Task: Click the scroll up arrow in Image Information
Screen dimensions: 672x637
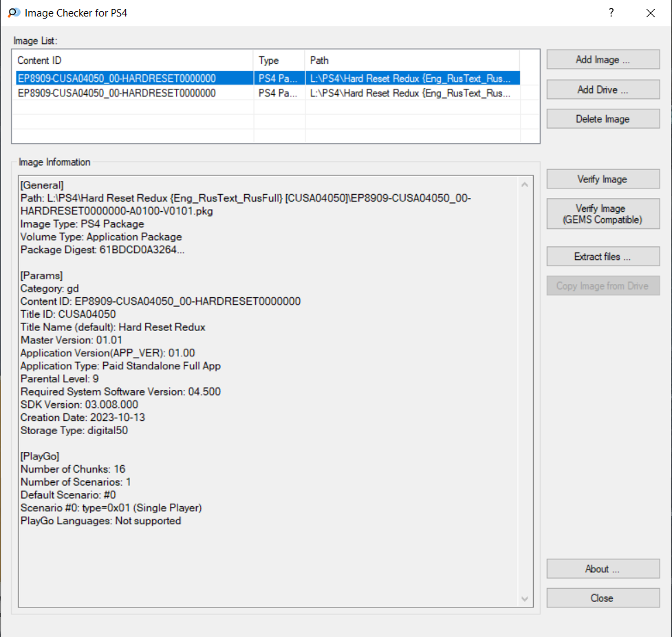Action: coord(525,184)
